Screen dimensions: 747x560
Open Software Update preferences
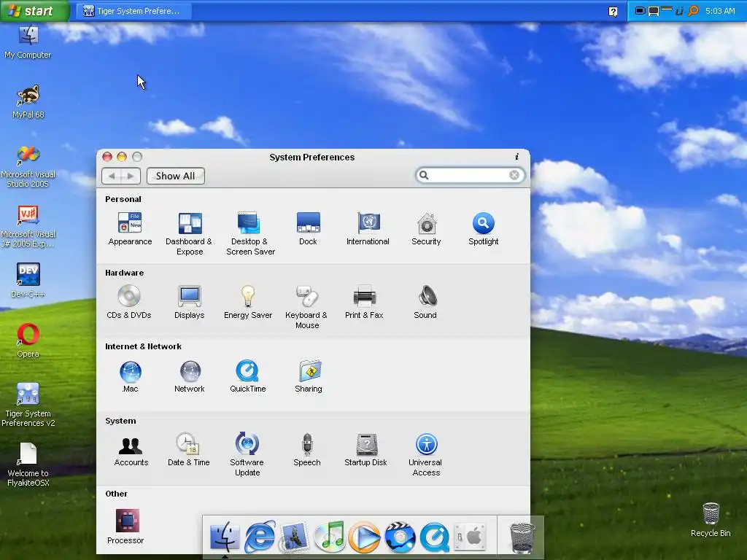pyautogui.click(x=247, y=454)
